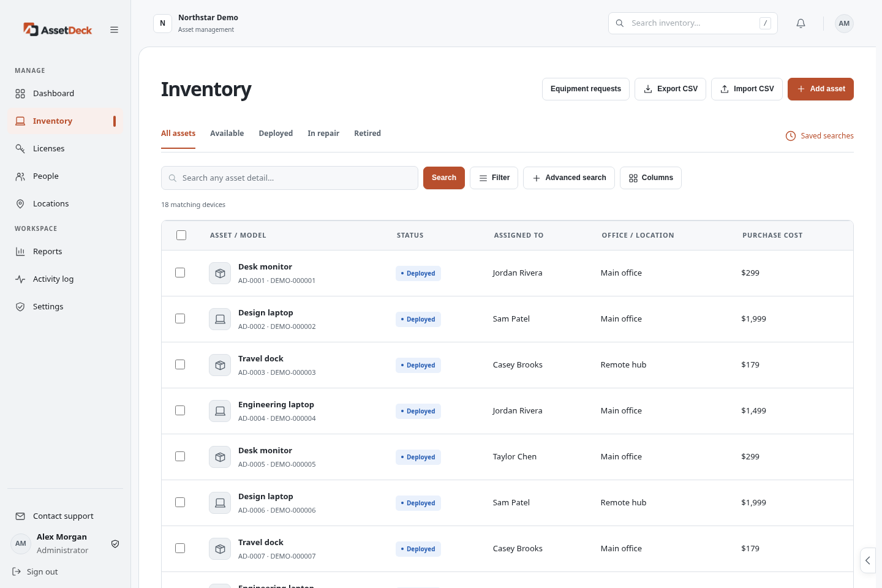This screenshot has width=882, height=588.
Task: Open the AM user avatar menu in the header
Action: 844,23
